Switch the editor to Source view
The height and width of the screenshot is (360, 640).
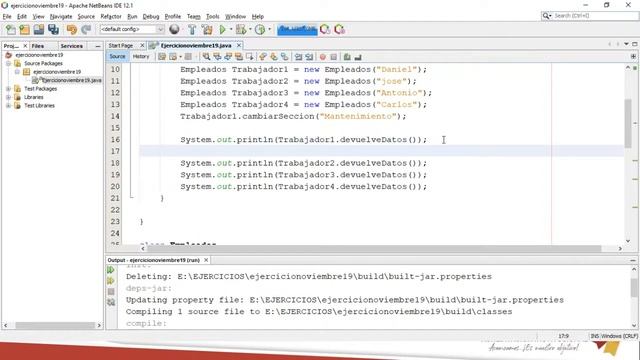coord(117,56)
